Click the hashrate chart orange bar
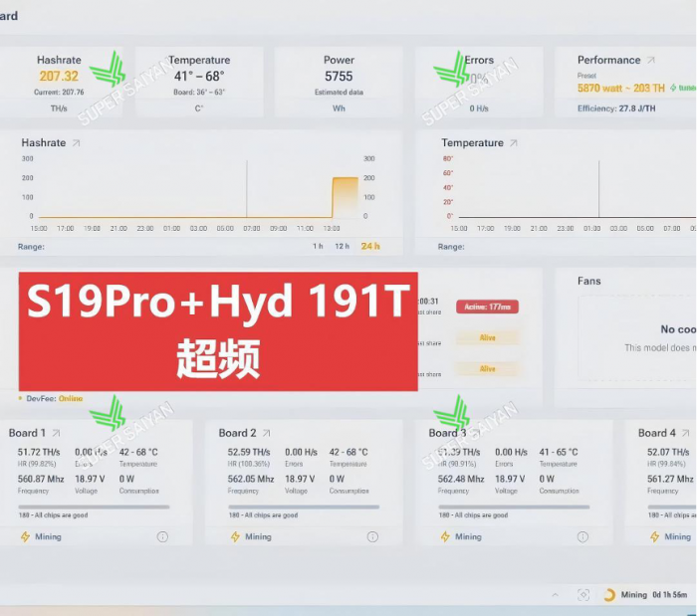The image size is (697, 616). [x=346, y=197]
